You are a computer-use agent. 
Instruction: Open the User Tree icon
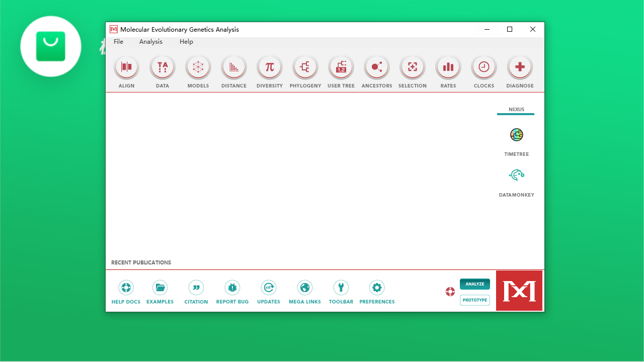tap(341, 67)
